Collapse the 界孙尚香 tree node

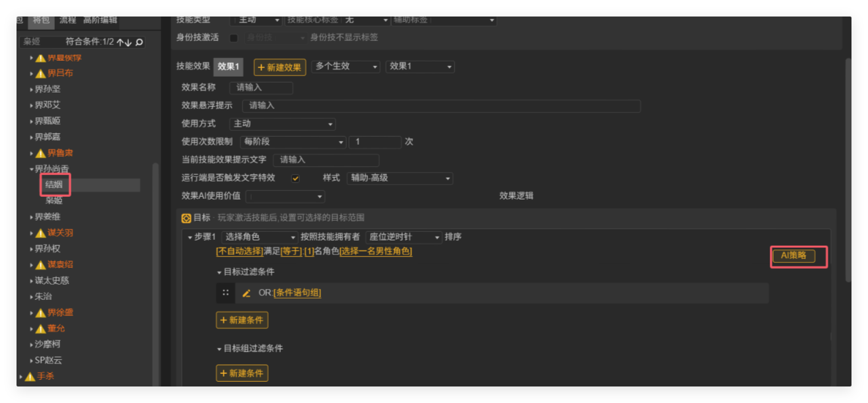click(x=32, y=168)
